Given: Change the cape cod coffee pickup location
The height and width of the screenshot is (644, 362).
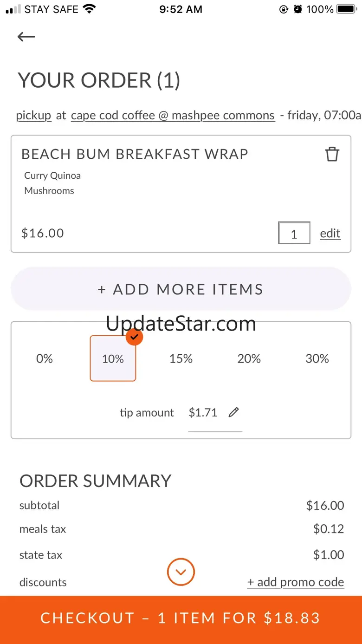Looking at the screenshot, I should coord(173,115).
